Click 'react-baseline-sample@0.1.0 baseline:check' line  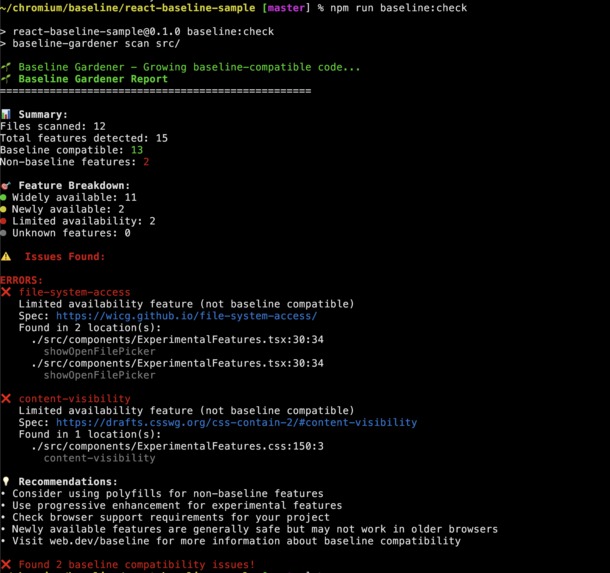[143, 32]
